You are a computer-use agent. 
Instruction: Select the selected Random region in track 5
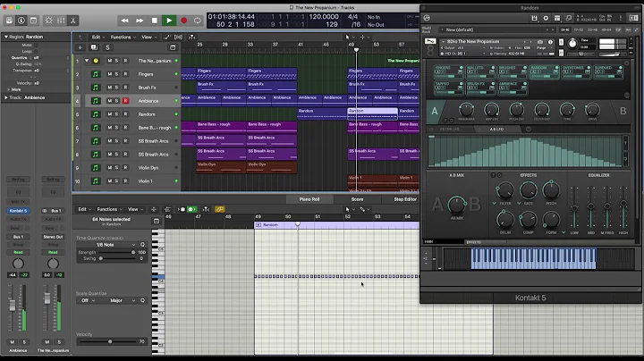point(372,113)
